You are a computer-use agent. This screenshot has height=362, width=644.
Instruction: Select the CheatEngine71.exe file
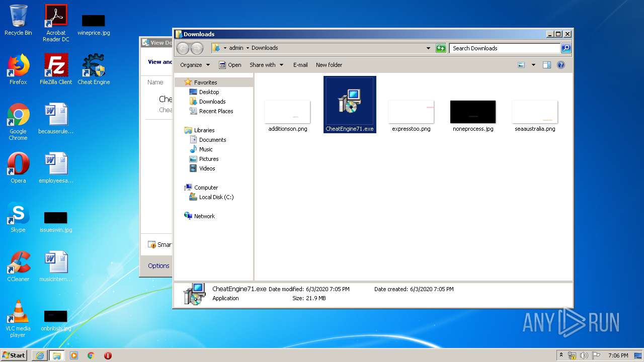[x=350, y=105]
